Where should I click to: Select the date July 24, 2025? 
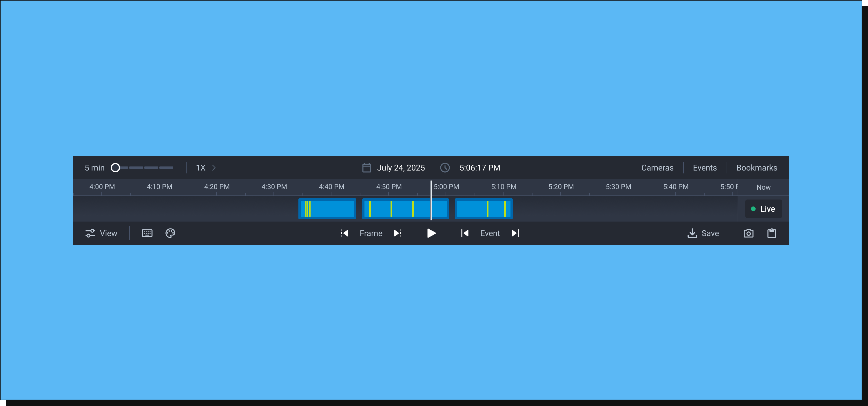tap(401, 168)
